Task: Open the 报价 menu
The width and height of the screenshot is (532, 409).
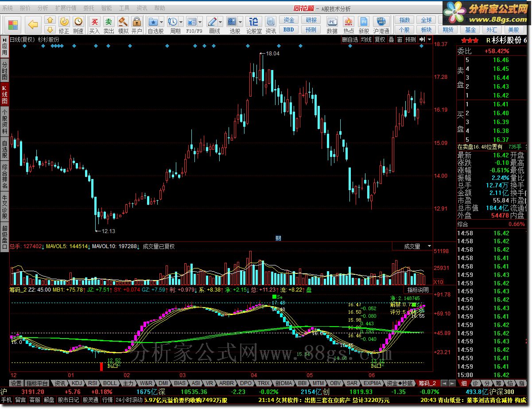Action: tap(25, 8)
